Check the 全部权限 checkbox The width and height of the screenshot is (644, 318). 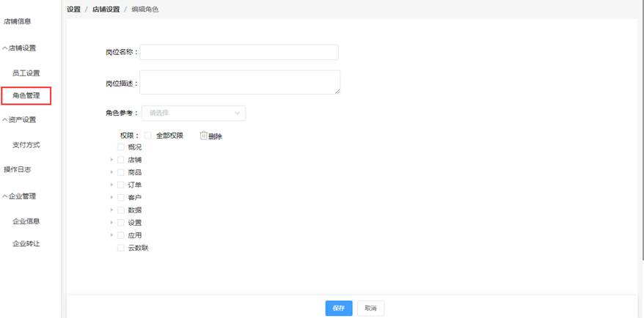pyautogui.click(x=148, y=136)
